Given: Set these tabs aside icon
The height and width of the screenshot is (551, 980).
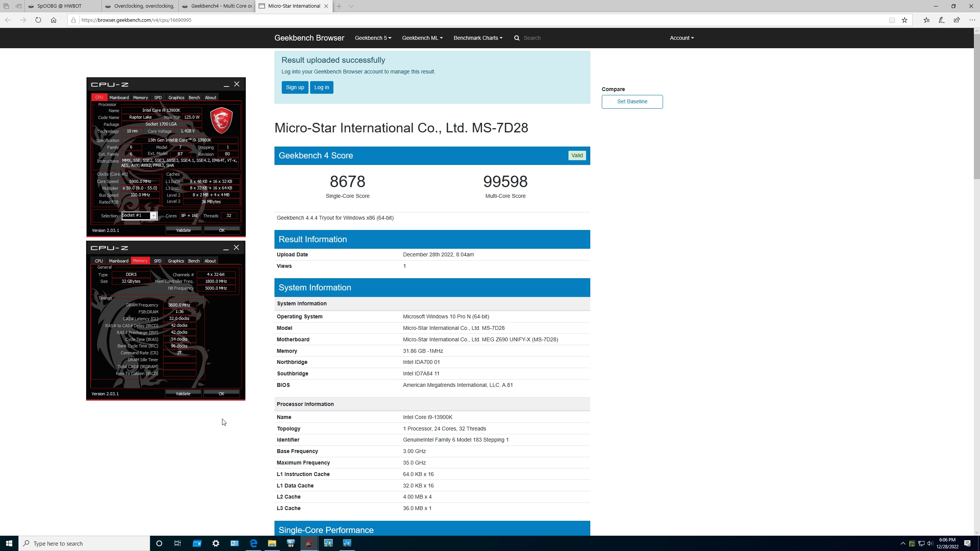Looking at the screenshot, I should pyautogui.click(x=18, y=6).
